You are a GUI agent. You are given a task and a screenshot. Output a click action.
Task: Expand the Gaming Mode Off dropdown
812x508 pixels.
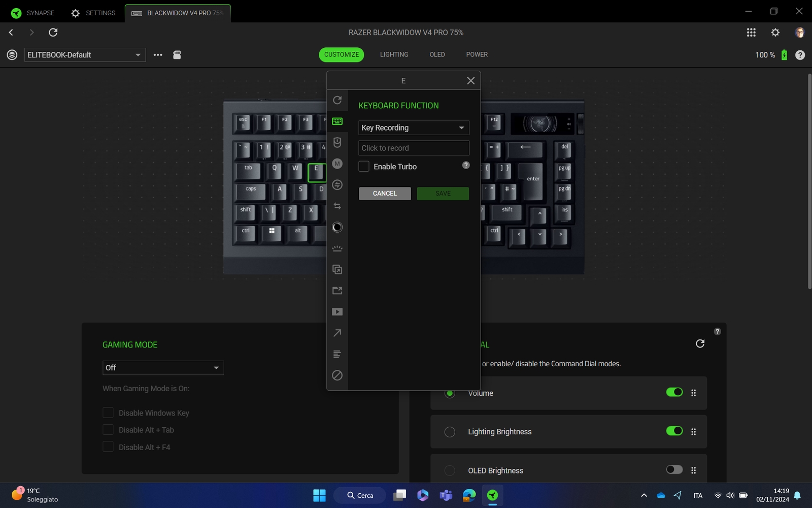coord(163,368)
